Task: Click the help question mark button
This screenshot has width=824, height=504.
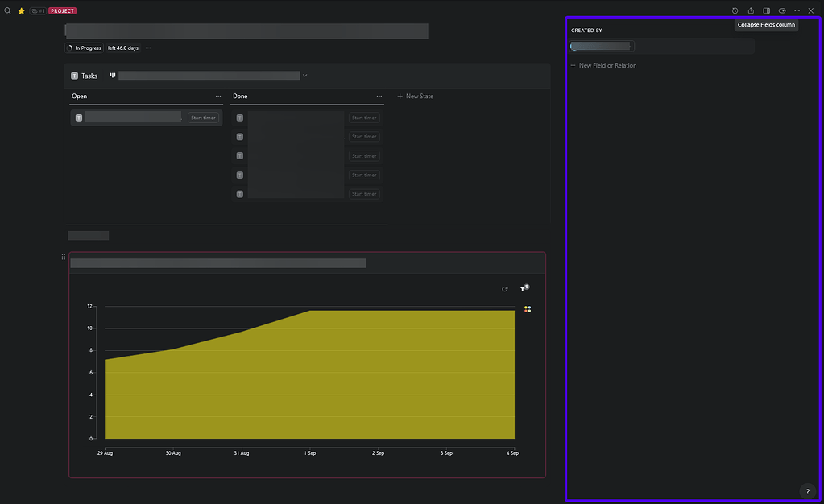Action: click(807, 491)
